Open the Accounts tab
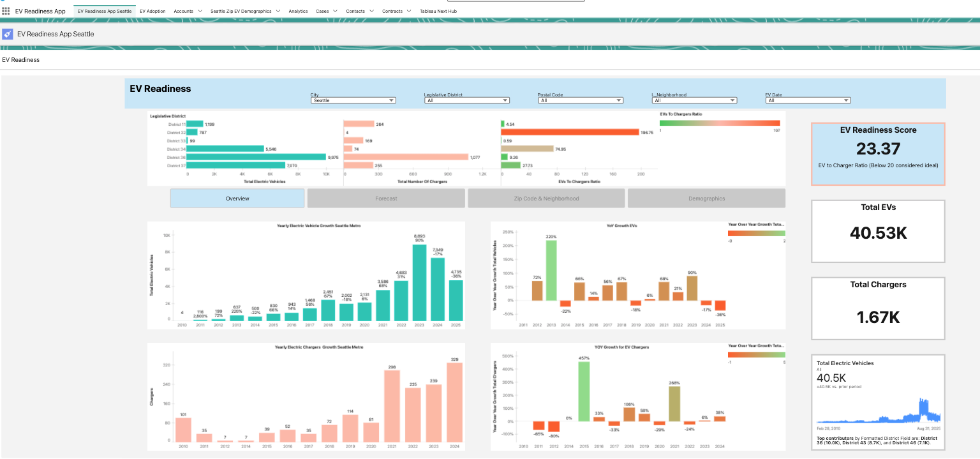980x459 pixels. pyautogui.click(x=183, y=11)
